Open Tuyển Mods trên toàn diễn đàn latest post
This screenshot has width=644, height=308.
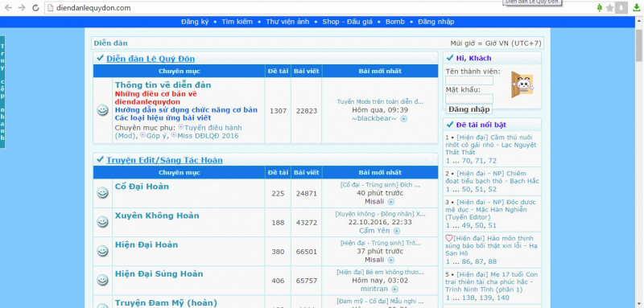[x=380, y=101]
